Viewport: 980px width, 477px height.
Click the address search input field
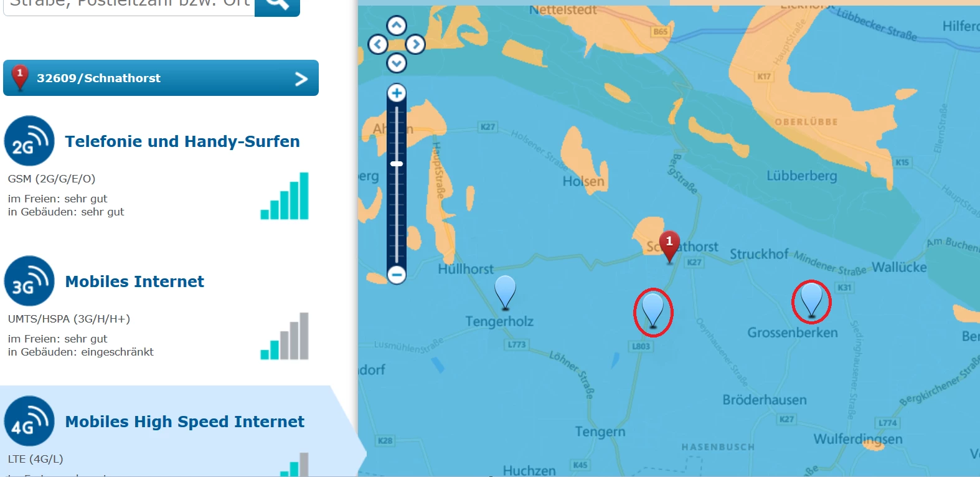tap(129, 5)
